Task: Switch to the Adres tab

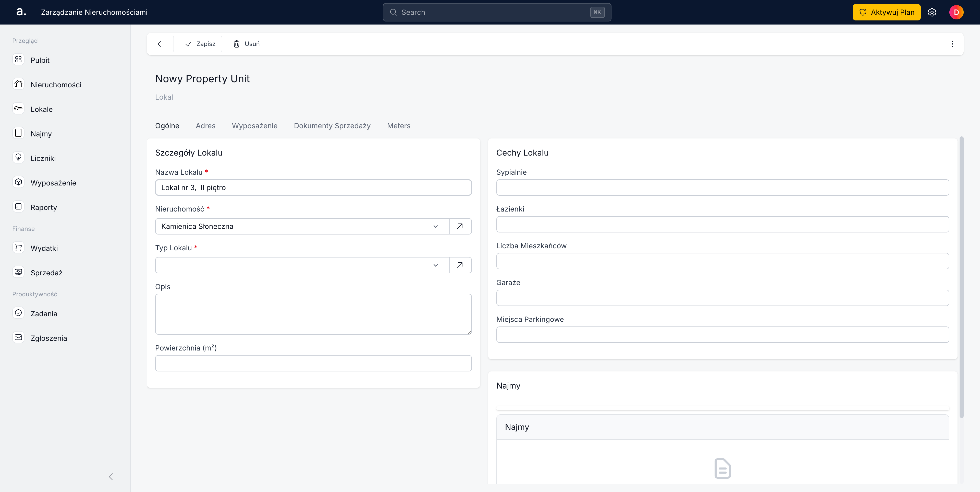Action: tap(205, 126)
